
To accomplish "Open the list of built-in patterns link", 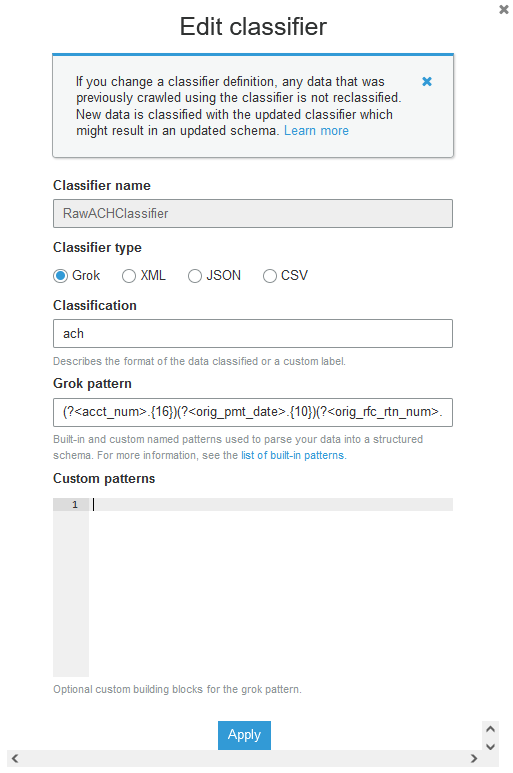I will (294, 455).
